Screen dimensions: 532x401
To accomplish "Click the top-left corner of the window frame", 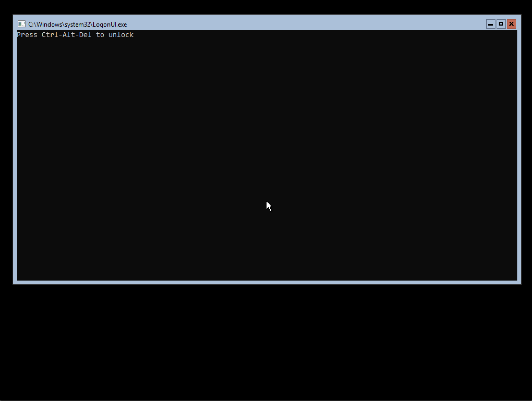I will click(x=14, y=15).
